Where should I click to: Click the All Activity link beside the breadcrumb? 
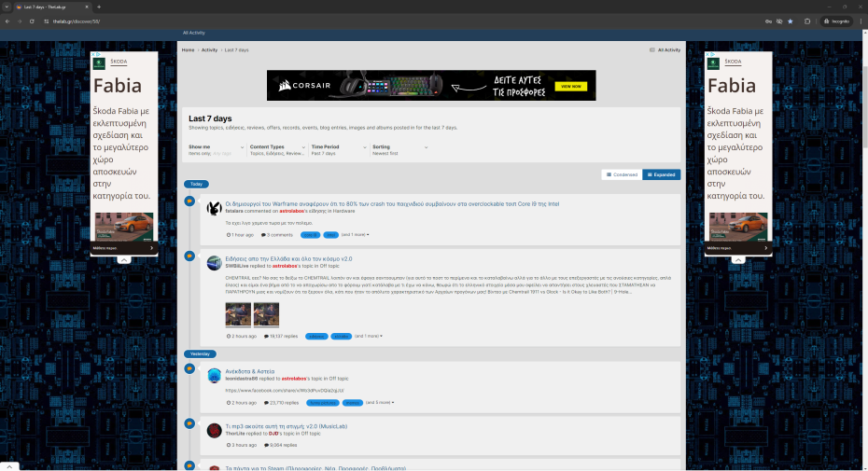coord(665,49)
